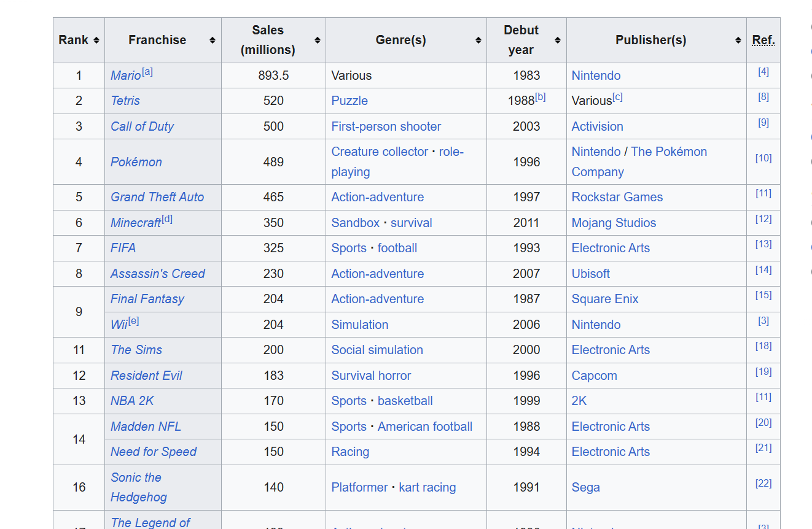This screenshot has width=812, height=529.
Task: Open footnote [a] next to Mario
Action: 147,72
